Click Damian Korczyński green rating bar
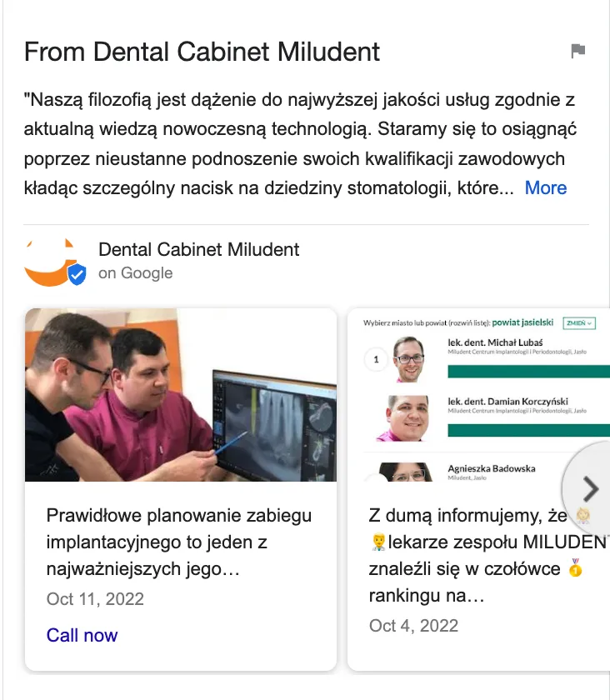 528,430
